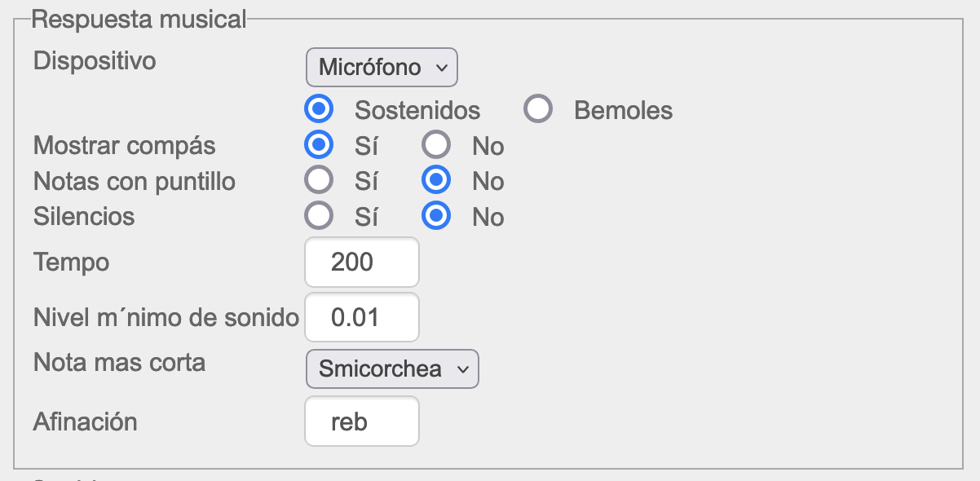
Task: Click the Afinación label text
Action: tap(85, 421)
